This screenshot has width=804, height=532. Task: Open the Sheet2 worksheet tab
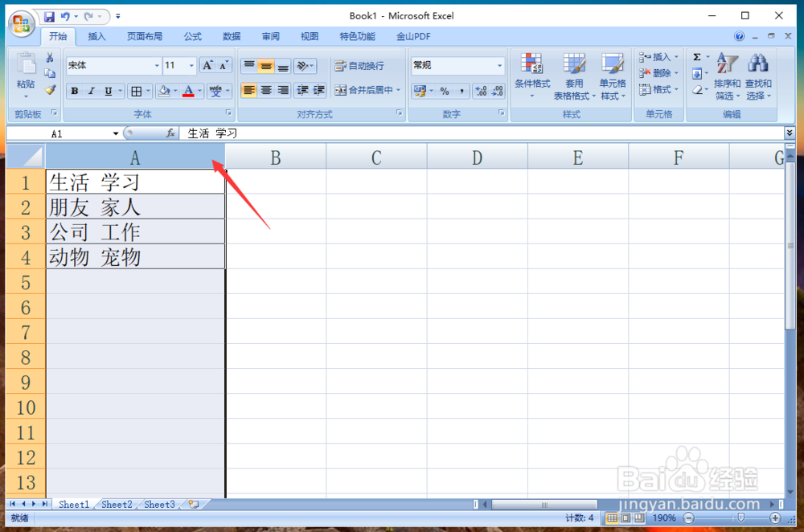tap(117, 505)
